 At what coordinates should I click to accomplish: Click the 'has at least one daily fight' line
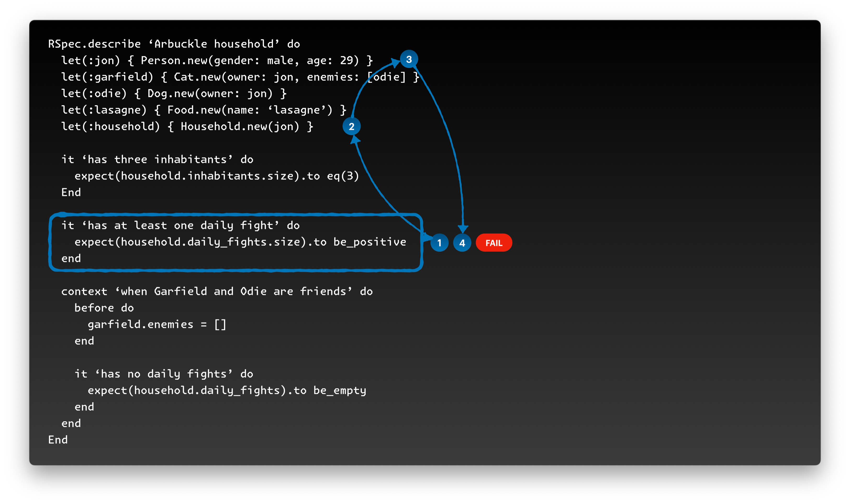[180, 225]
